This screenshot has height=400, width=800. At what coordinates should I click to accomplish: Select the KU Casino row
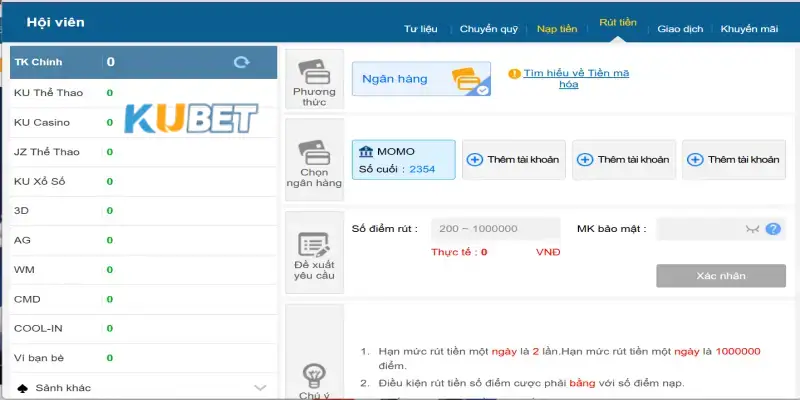pos(143,122)
